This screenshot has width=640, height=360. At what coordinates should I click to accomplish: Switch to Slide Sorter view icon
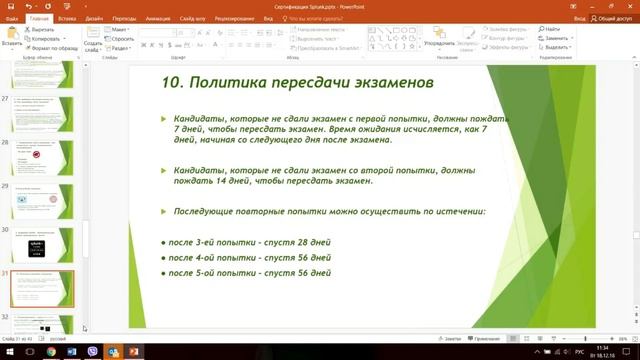click(527, 339)
